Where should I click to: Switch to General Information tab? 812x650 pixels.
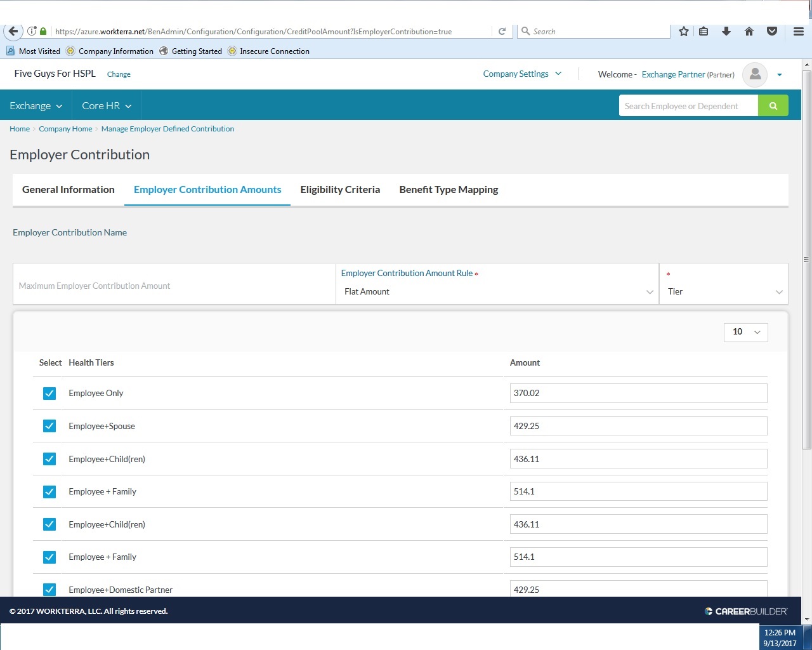tap(69, 190)
